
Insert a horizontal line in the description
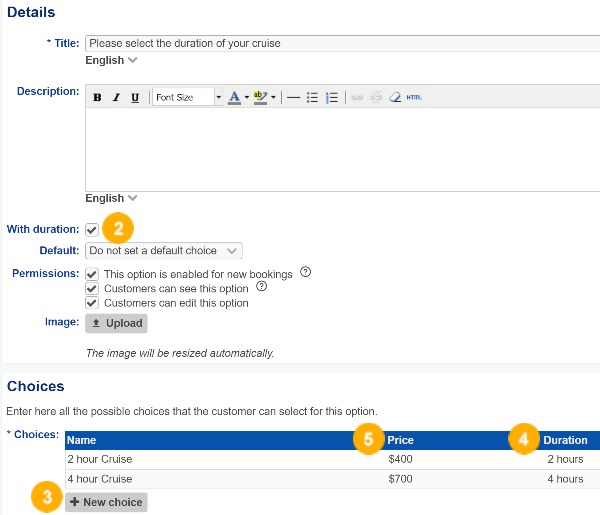(x=293, y=98)
